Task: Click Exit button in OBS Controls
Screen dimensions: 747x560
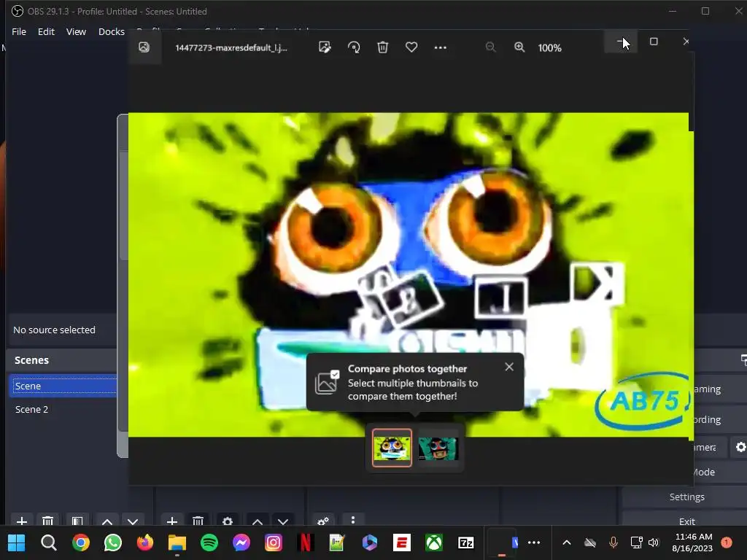Action: pos(686,520)
